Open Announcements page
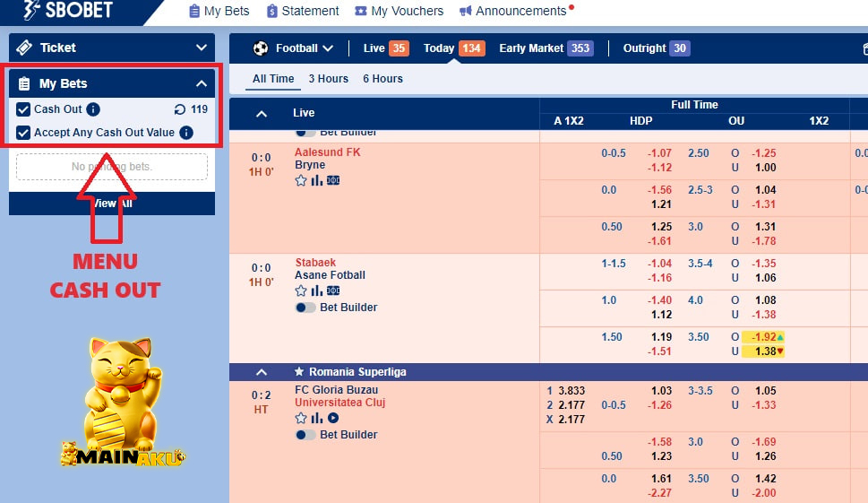Image resolution: width=868 pixels, height=503 pixels. 513,11
